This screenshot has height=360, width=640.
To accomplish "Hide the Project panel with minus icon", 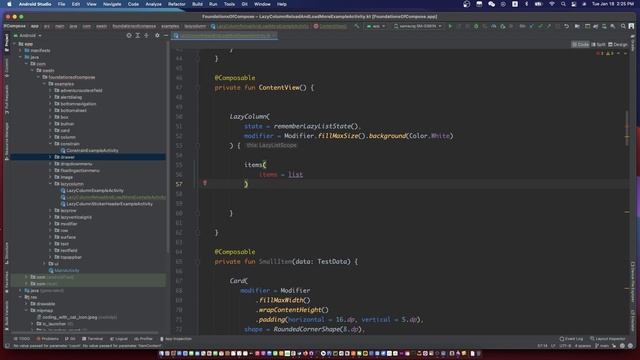I will [166, 36].
